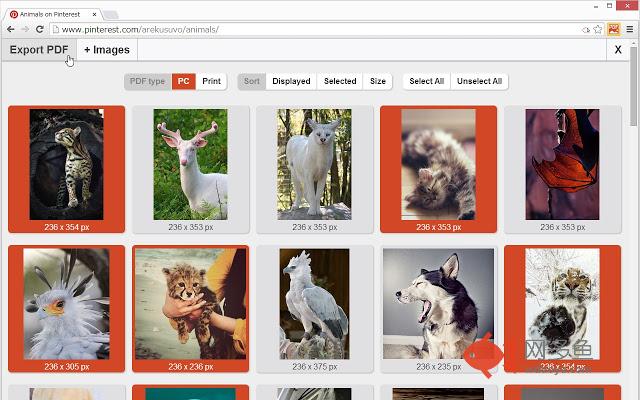The width and height of the screenshot is (640, 400).
Task: Select the yawning husky thumbnail
Action: click(x=438, y=309)
